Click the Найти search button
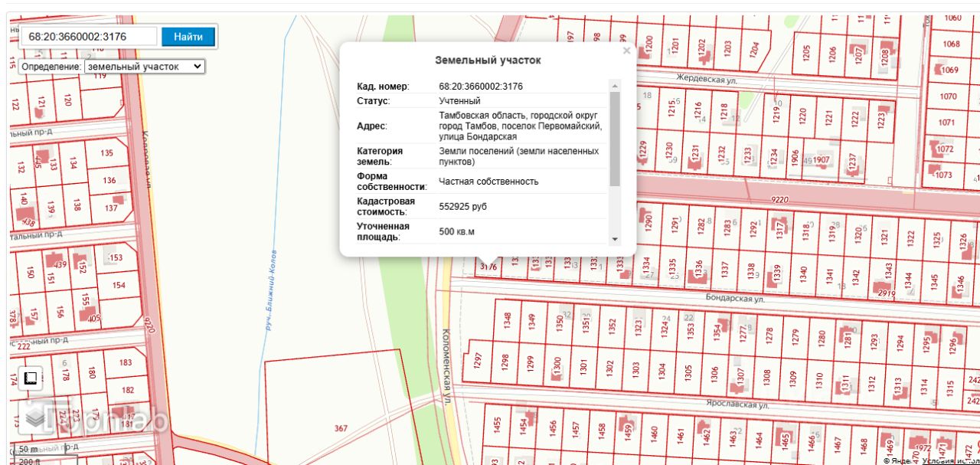 click(188, 36)
